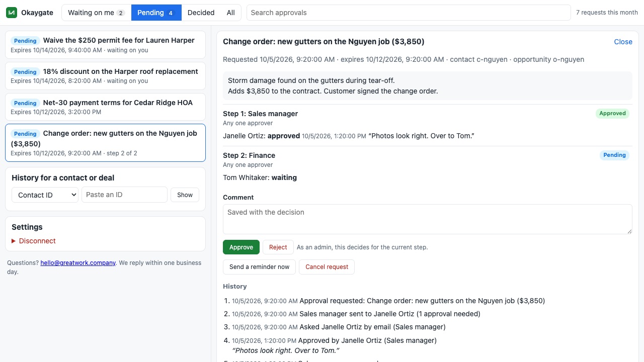Open the Contact ID dropdown

[x=45, y=195]
